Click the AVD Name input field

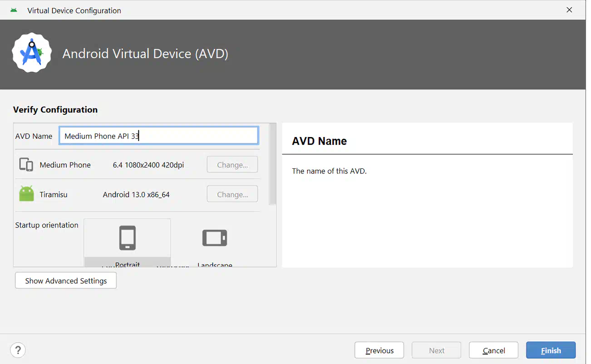coord(159,136)
